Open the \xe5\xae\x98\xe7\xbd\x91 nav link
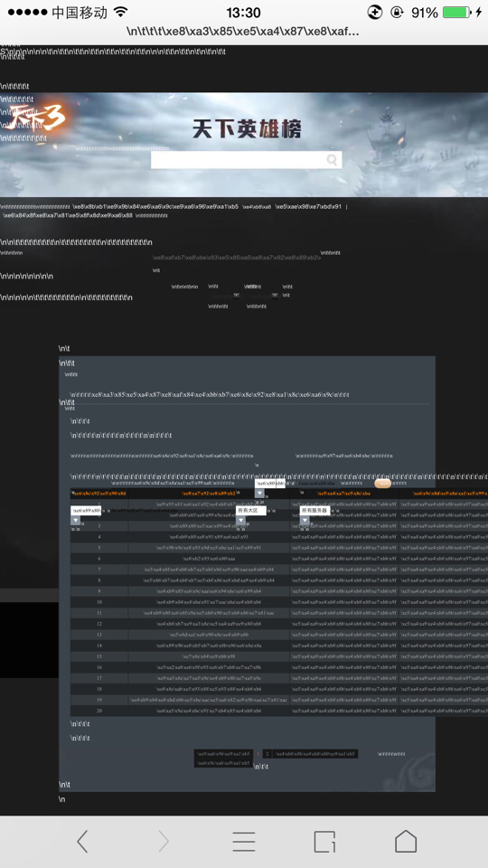Image resolution: width=488 pixels, height=868 pixels. click(x=309, y=206)
